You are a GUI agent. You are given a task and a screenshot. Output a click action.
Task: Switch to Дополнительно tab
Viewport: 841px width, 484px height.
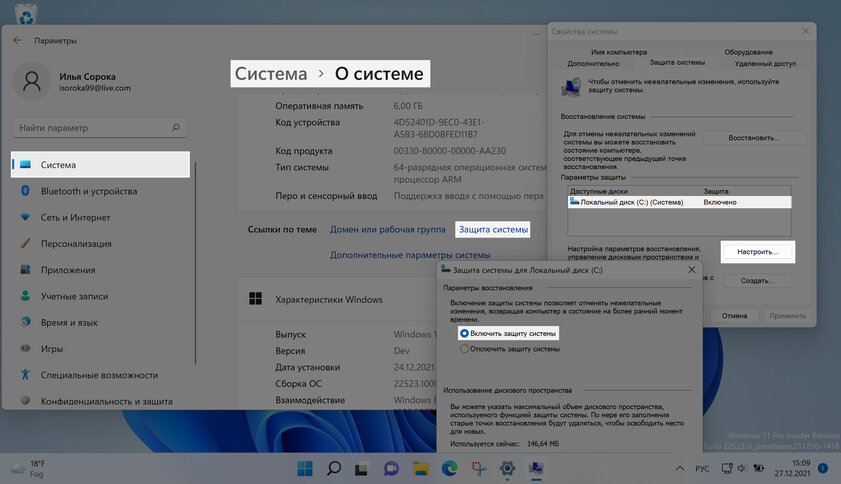click(x=593, y=63)
